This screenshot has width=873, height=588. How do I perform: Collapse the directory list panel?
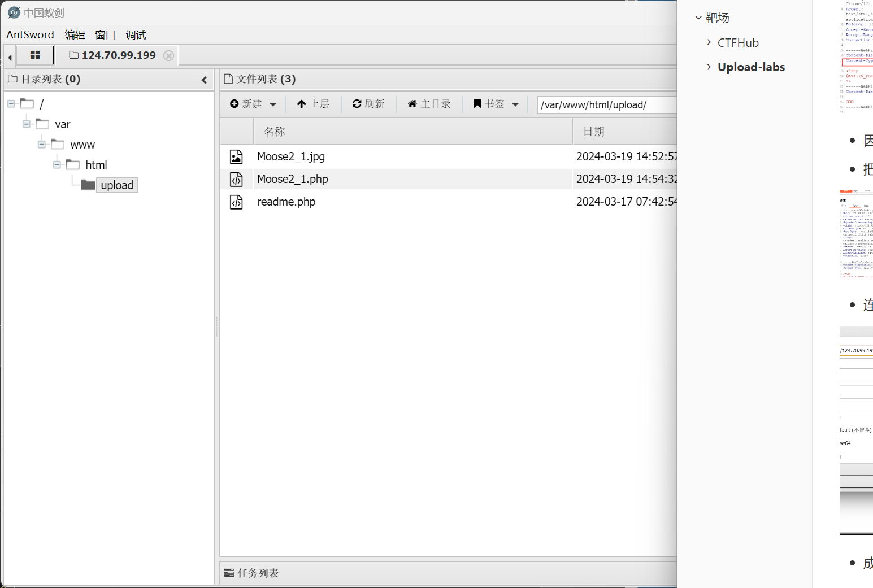[x=204, y=80]
